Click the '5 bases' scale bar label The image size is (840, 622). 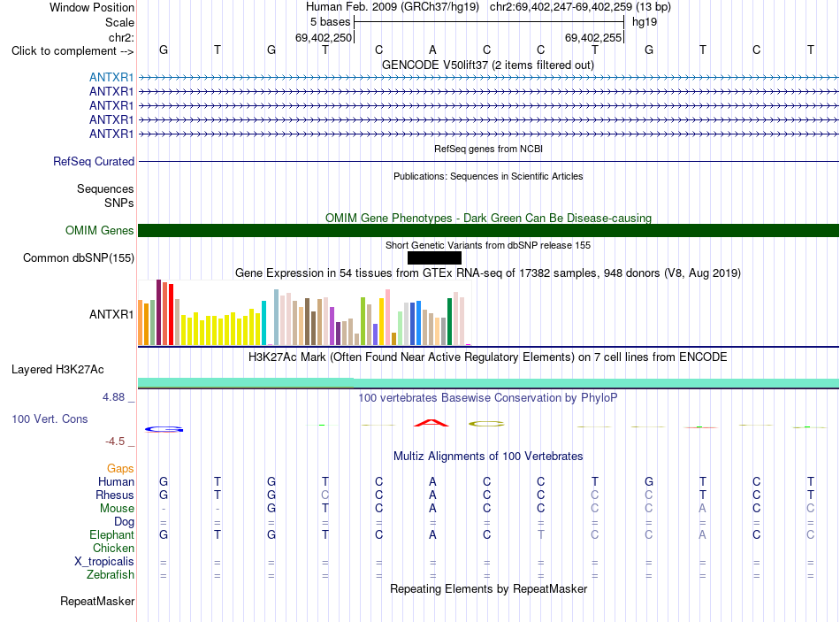(x=330, y=22)
